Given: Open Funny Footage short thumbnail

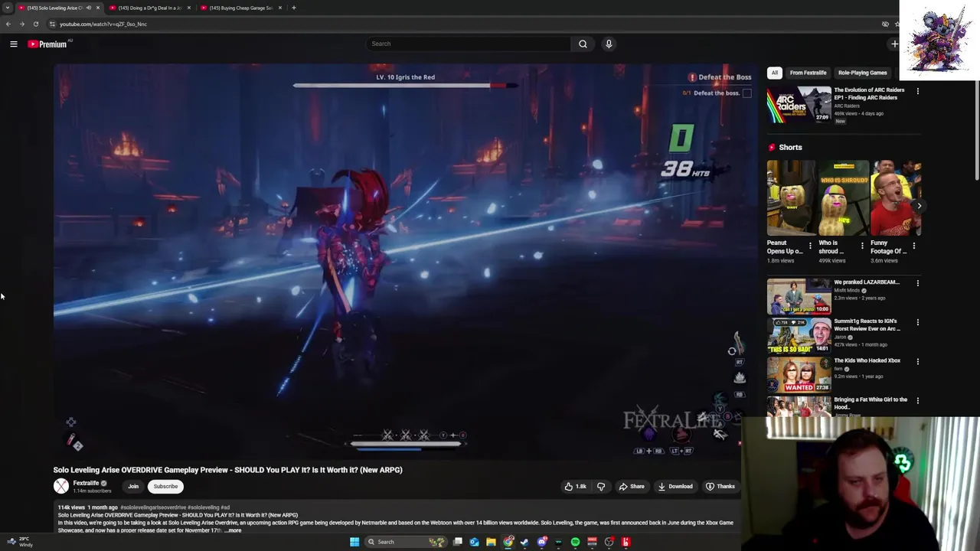Looking at the screenshot, I should point(896,197).
